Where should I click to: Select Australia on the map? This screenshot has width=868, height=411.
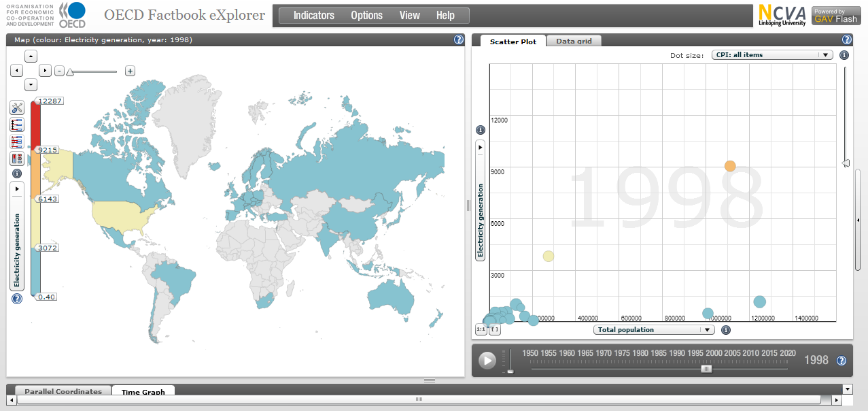pos(390,297)
